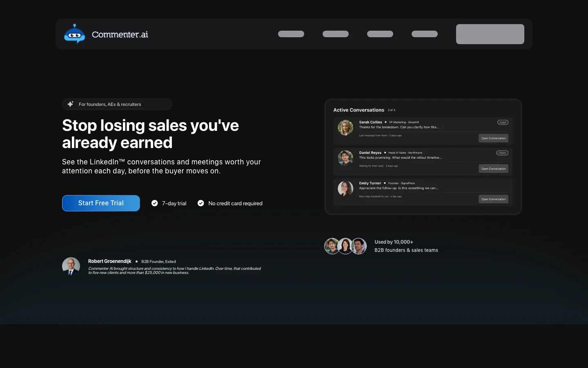Click 'Waiting for their reply · 3 days ago'
This screenshot has width=588, height=368.
click(x=379, y=166)
